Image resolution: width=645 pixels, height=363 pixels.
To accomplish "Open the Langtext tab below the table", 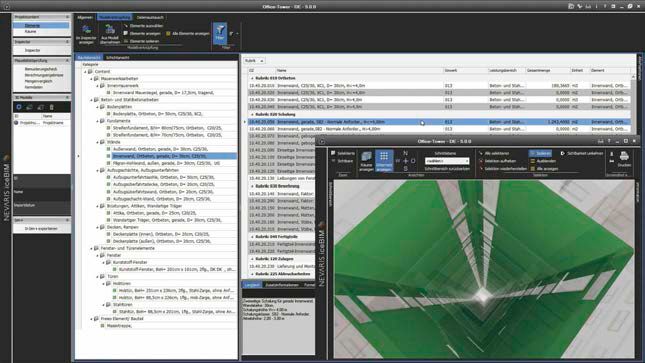I will tap(252, 285).
